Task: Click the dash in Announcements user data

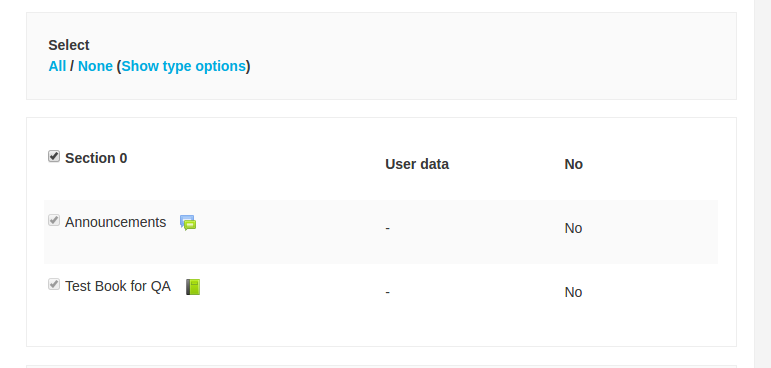Action: (387, 229)
